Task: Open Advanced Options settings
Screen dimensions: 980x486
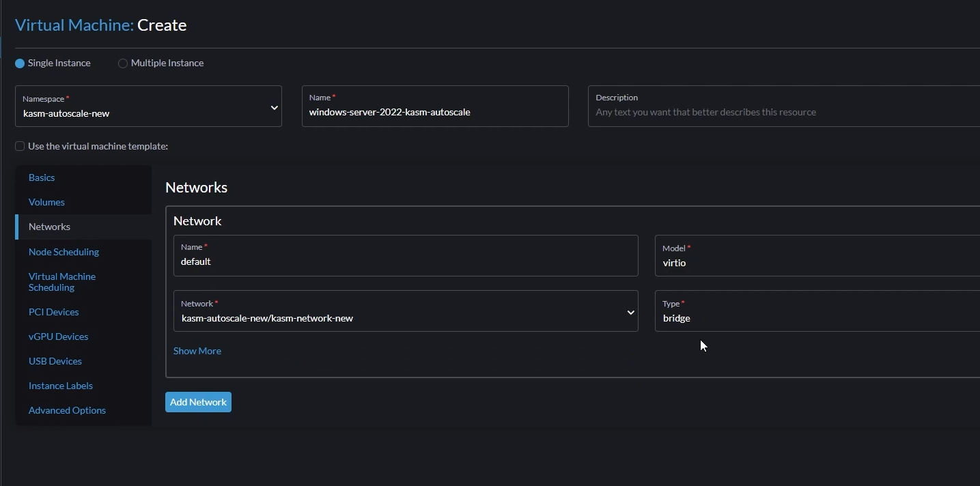Action: (67, 410)
